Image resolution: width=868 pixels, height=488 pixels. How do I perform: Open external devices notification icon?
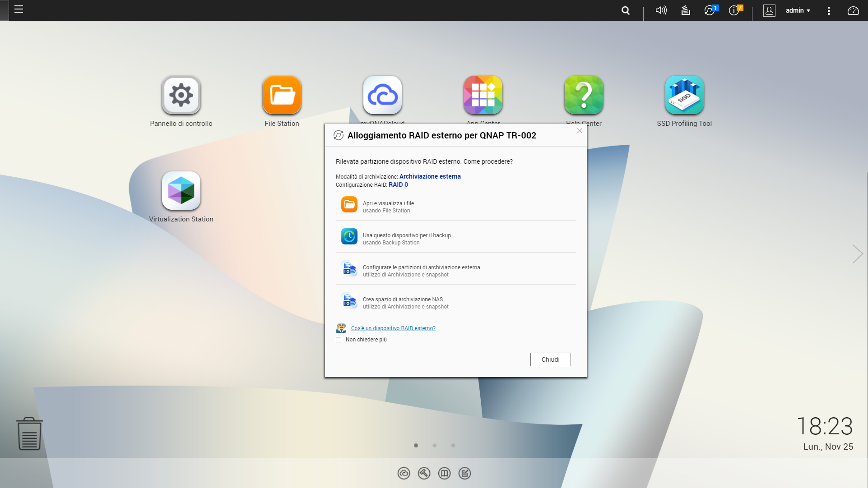[710, 10]
